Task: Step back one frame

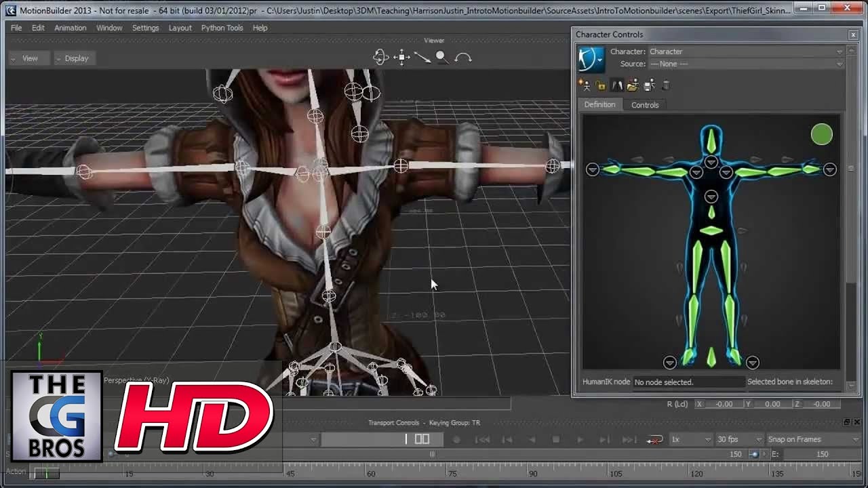Action: [507, 439]
